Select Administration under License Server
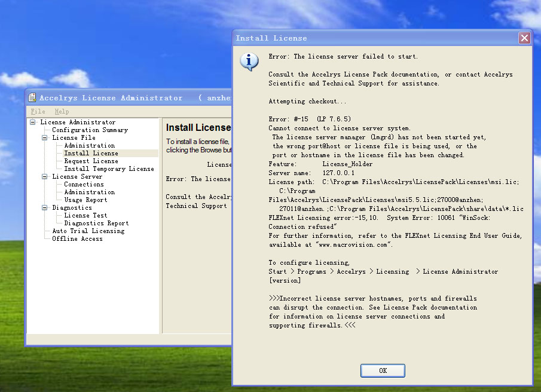The height and width of the screenshot is (392, 541). (x=89, y=192)
